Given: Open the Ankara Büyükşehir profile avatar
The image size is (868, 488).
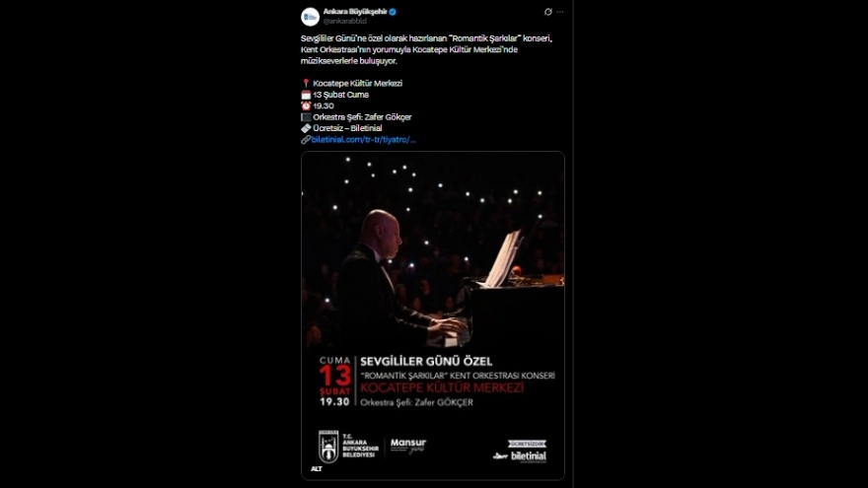Looking at the screenshot, I should click(310, 17).
